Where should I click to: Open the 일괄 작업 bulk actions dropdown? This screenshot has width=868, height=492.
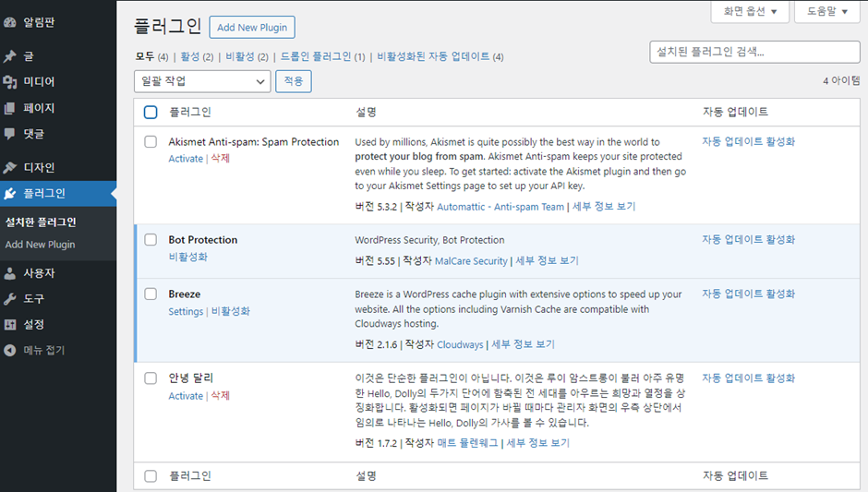click(201, 81)
